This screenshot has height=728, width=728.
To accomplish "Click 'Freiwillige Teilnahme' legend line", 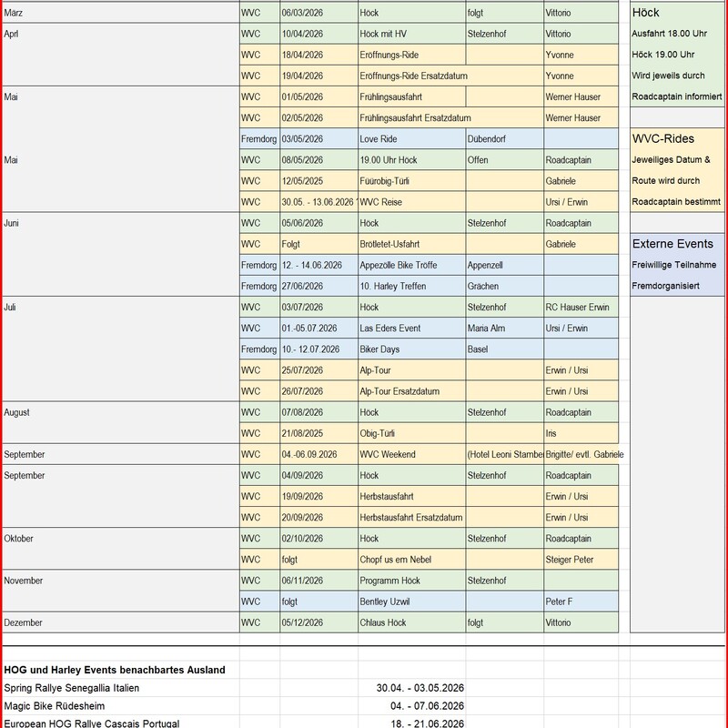I will tap(673, 265).
